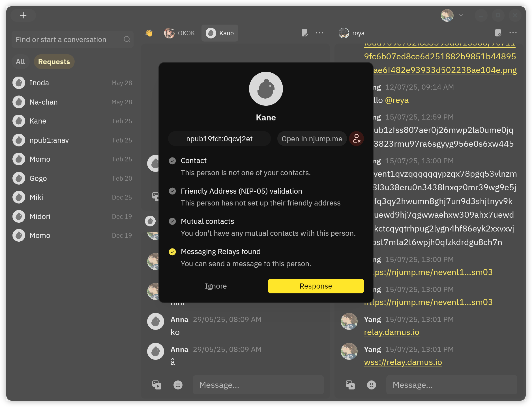Click the Mutual contacts check indicator
This screenshot has height=407, width=532.
click(x=172, y=221)
